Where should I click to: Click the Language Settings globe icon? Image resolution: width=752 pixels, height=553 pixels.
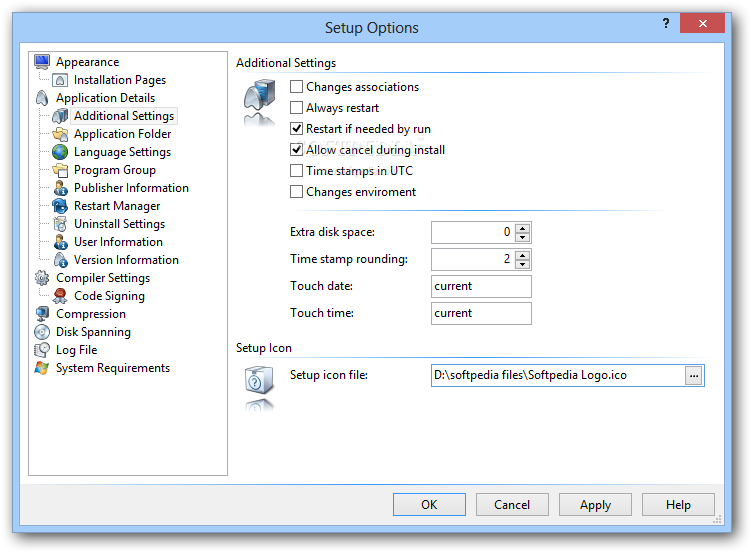point(60,152)
